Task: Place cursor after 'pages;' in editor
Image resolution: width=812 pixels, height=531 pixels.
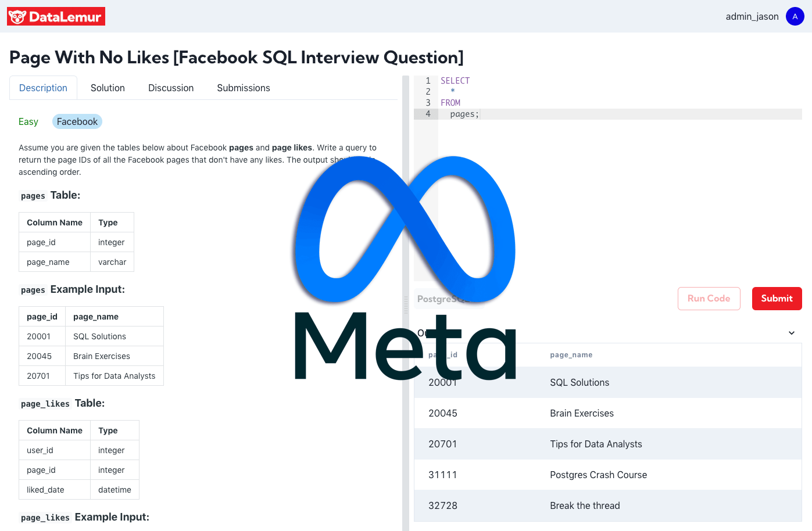Action: (480, 114)
